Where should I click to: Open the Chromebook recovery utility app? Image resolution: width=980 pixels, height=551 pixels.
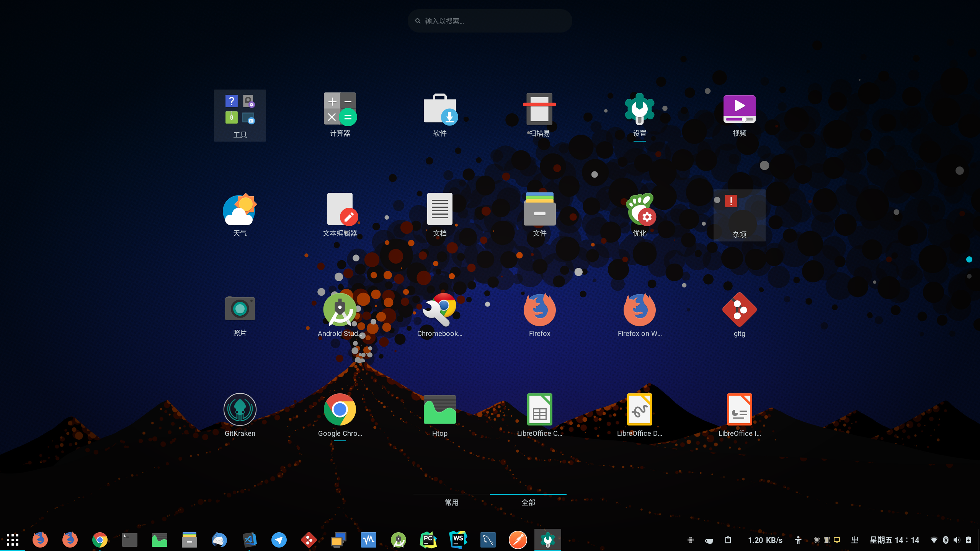(x=440, y=315)
